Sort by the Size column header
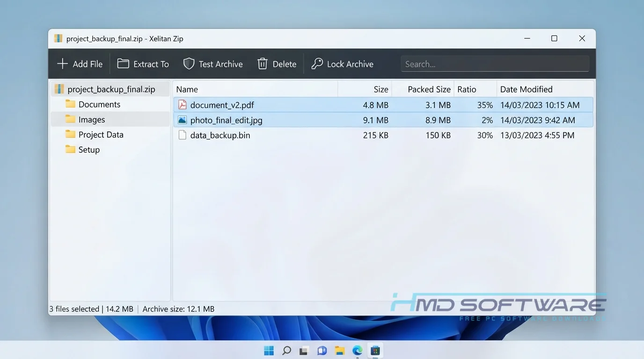This screenshot has height=359, width=644. [365, 89]
